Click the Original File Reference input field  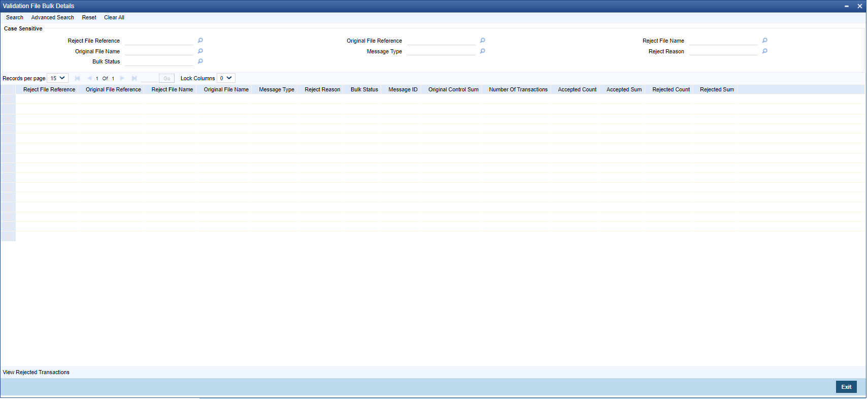[441, 41]
